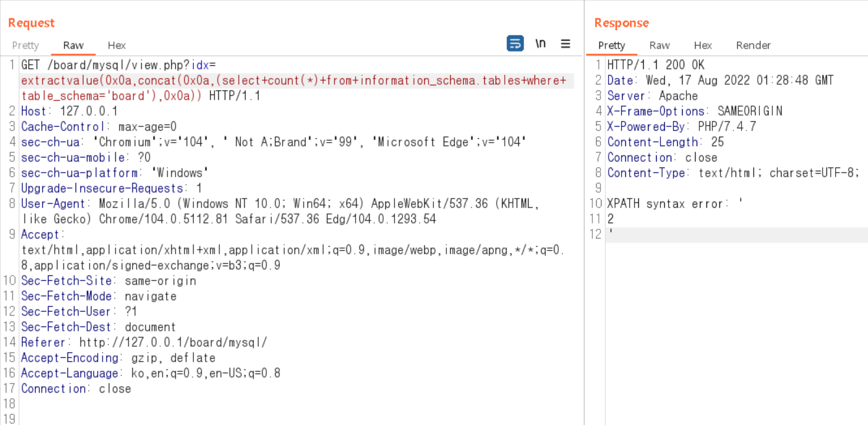Click the Content-Type: text/html header

(x=733, y=172)
